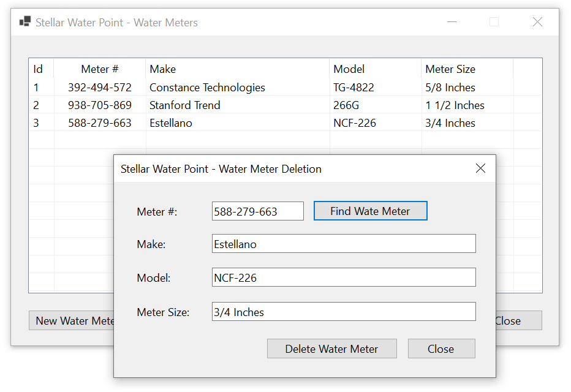Click the Water Meter Deletion dialog title
This screenshot has height=392, width=571.
pyautogui.click(x=221, y=169)
